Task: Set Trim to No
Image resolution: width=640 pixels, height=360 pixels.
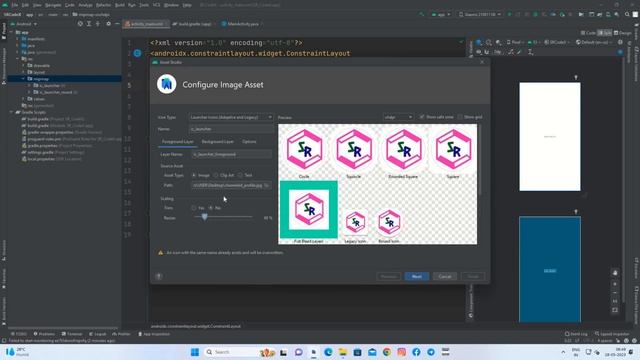Action: [211, 208]
